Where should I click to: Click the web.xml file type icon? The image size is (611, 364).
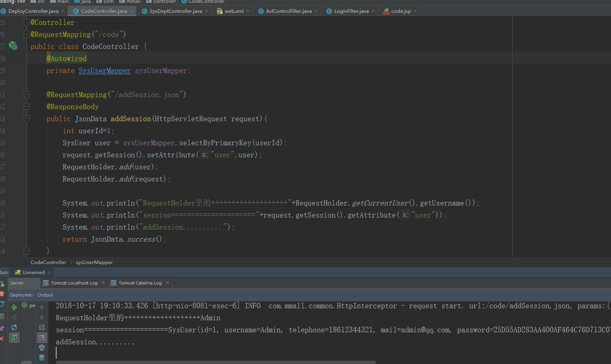tap(220, 11)
